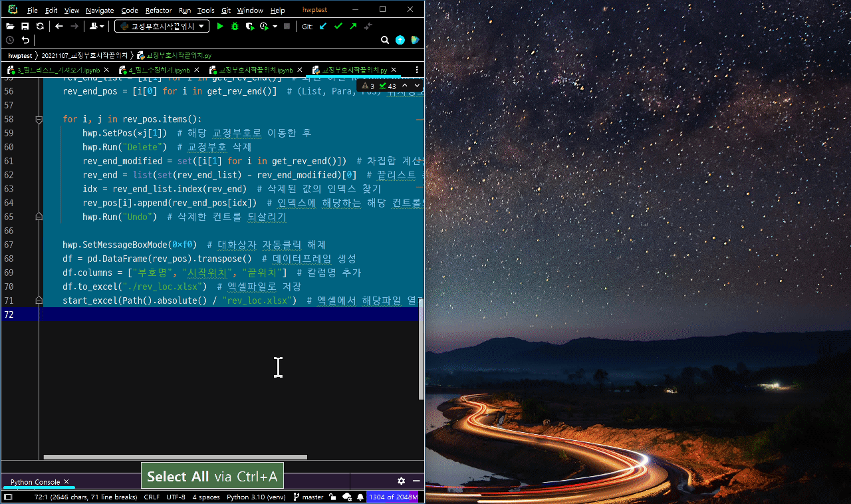
Task: Toggle the read-only lock icon
Action: 332,497
